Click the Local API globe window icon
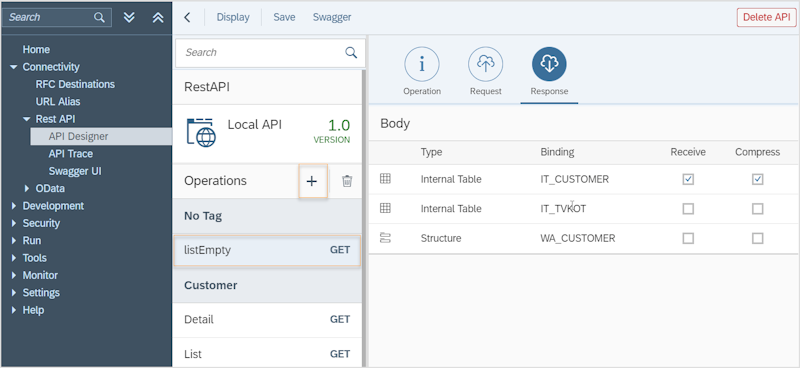Screen dimensions: 800x368 coord(201,132)
